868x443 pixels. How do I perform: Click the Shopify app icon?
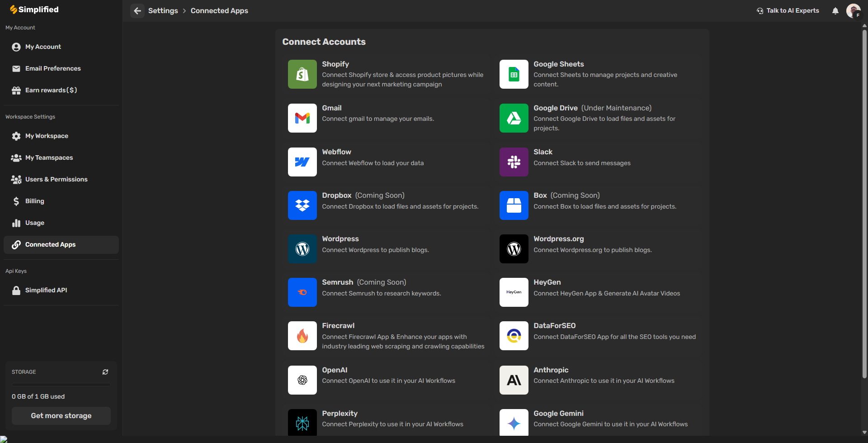pyautogui.click(x=302, y=74)
